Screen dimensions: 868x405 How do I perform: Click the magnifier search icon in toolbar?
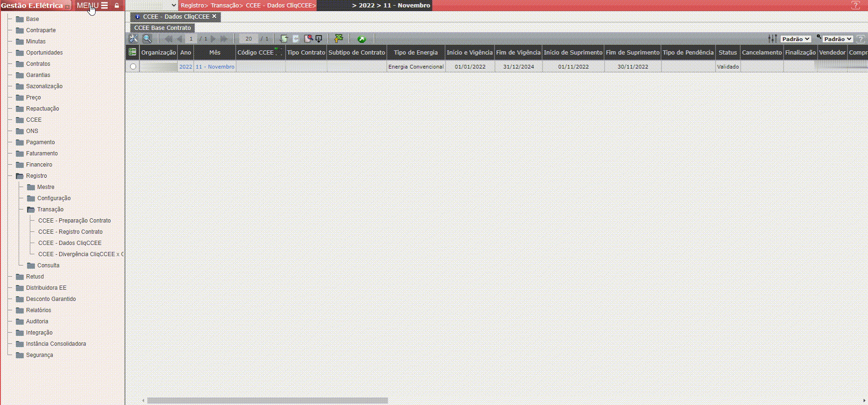coord(147,39)
